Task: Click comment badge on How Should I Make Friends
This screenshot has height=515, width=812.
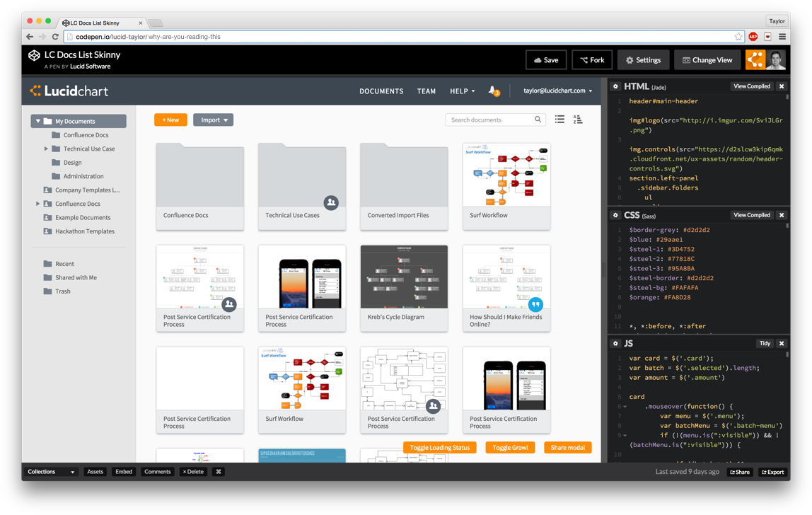Action: click(x=535, y=304)
